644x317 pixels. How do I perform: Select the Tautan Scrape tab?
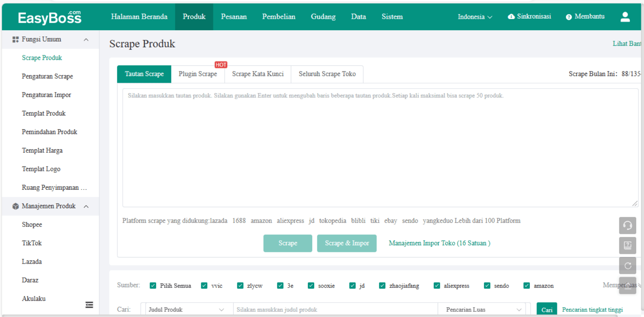144,74
